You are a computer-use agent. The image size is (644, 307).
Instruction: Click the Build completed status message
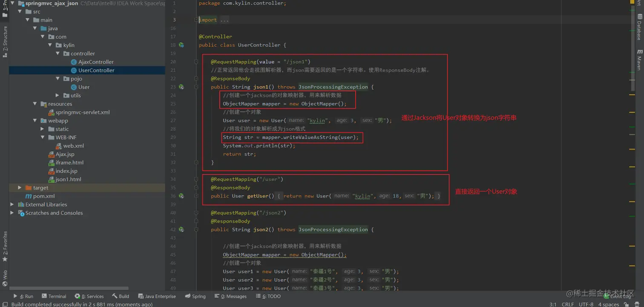click(x=82, y=304)
